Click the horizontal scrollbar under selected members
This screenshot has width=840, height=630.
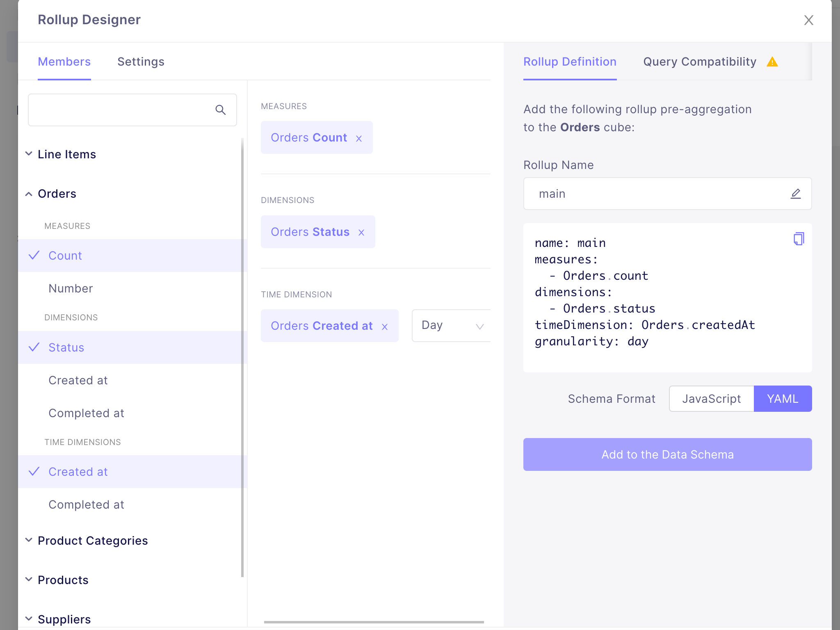[x=374, y=622]
